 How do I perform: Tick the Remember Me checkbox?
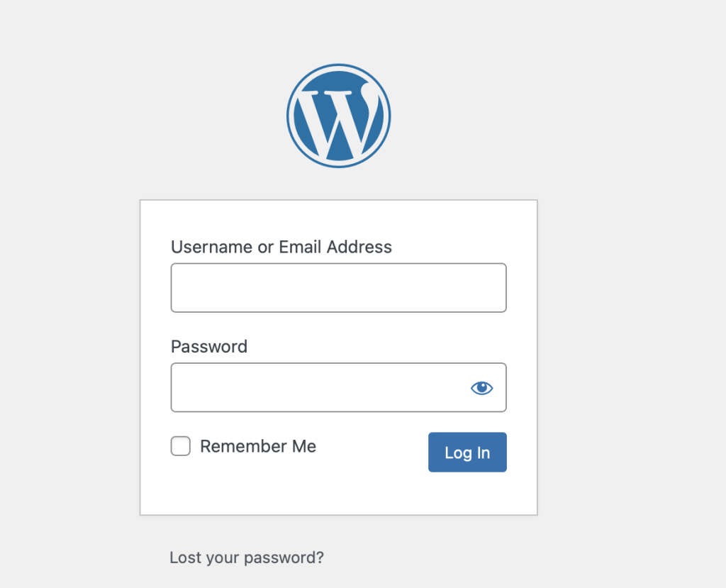coord(181,446)
